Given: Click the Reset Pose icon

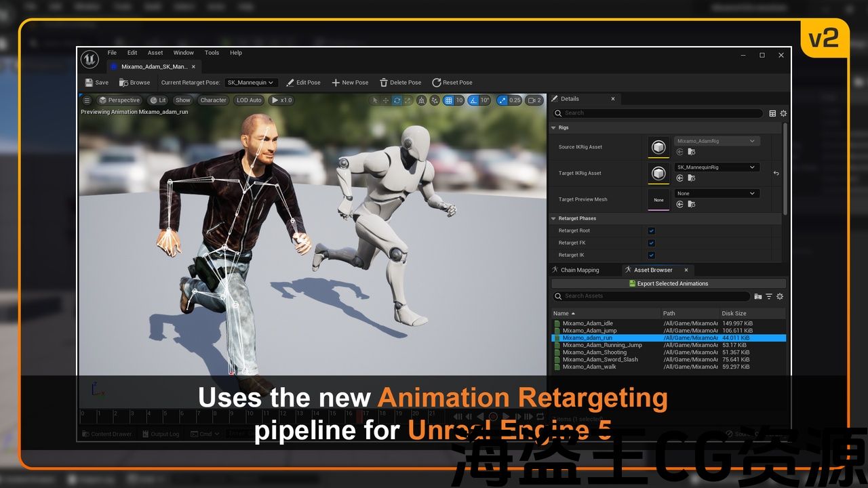Looking at the screenshot, I should click(x=437, y=83).
